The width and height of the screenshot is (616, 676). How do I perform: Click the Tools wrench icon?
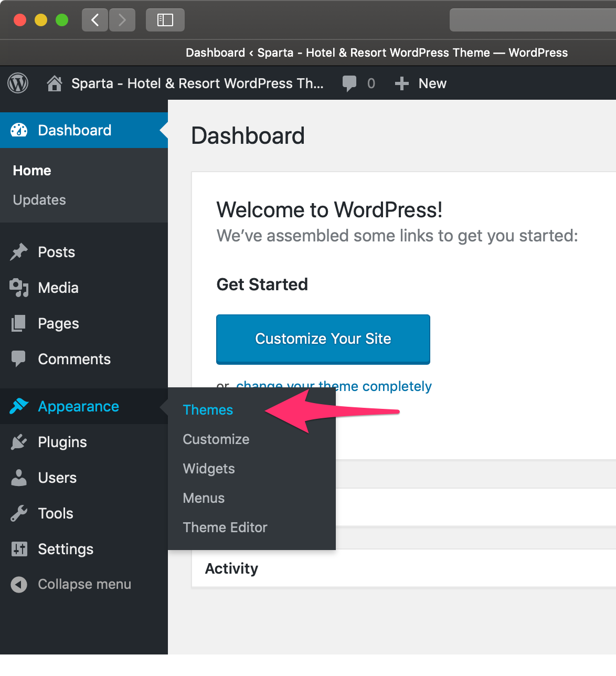(19, 513)
